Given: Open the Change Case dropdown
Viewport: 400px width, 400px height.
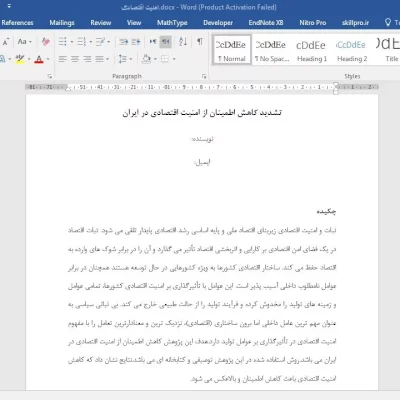Looking at the screenshot, I should (x=24, y=42).
